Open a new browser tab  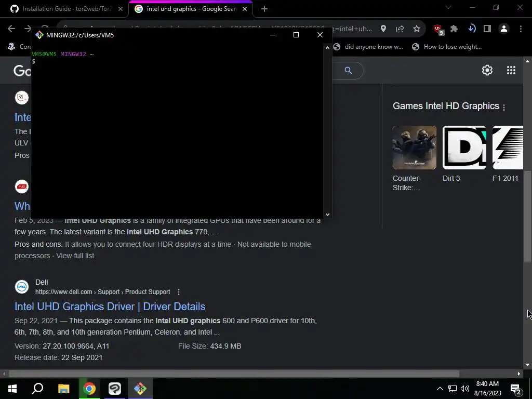tap(264, 9)
